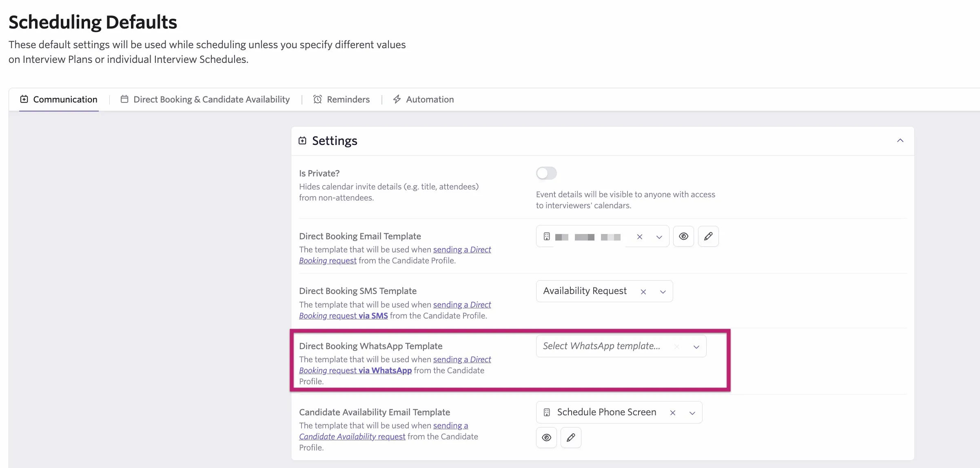The width and height of the screenshot is (980, 468).
Task: Open the Direct Booking & Candidate Availability tab
Action: 205,99
